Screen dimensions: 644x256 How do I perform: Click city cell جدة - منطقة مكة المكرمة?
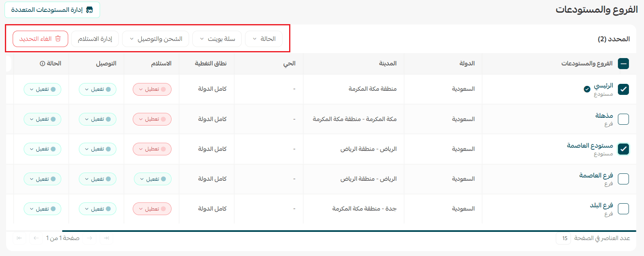(364, 209)
